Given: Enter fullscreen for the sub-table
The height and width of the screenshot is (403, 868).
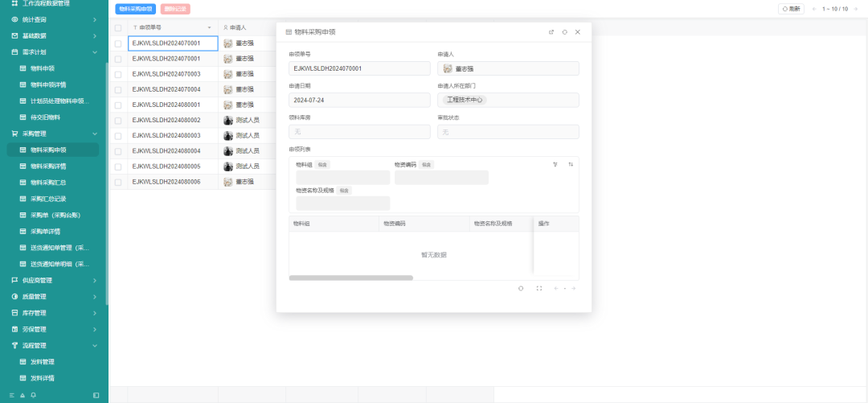Looking at the screenshot, I should (538, 288).
